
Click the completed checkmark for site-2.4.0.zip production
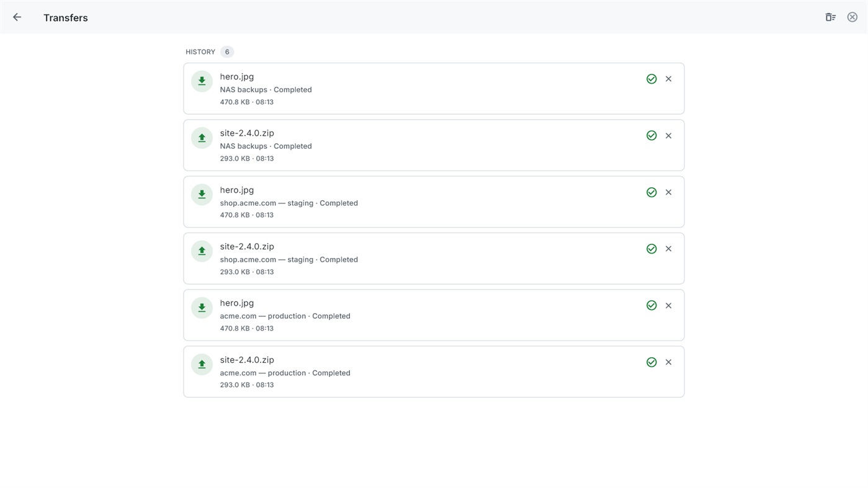[651, 362]
